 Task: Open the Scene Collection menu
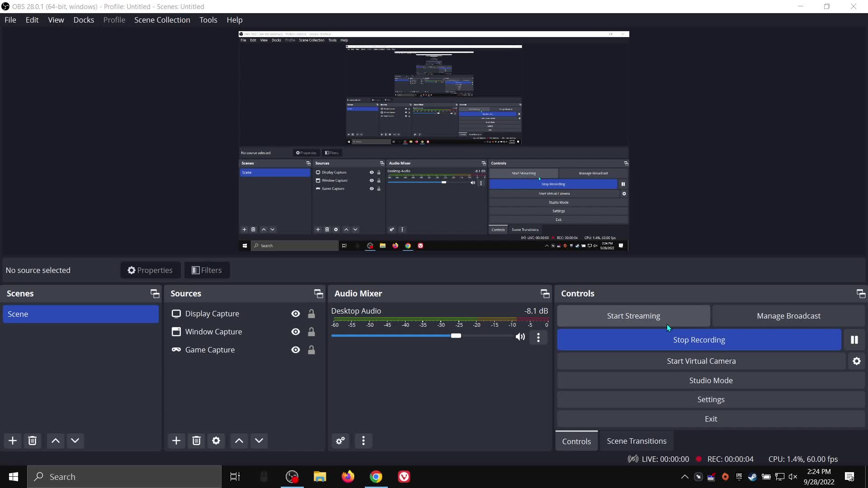tap(162, 20)
